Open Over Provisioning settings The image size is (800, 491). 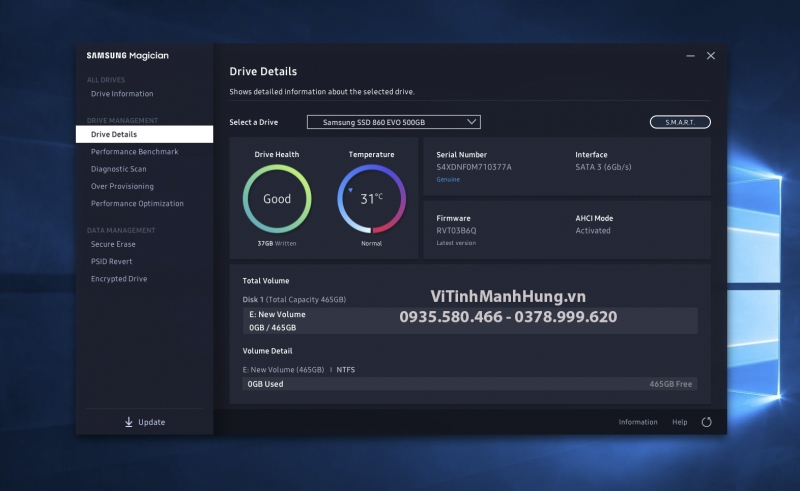click(x=122, y=186)
